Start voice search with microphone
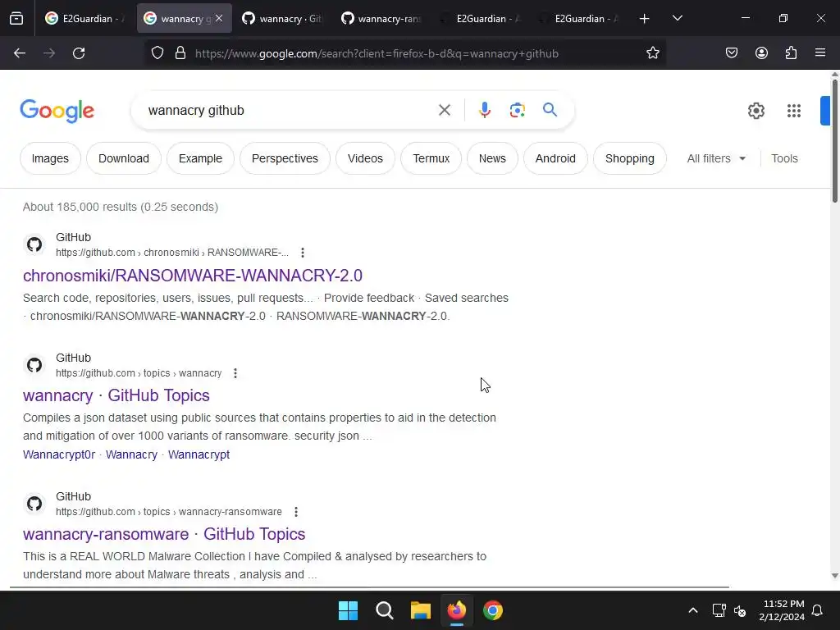Viewport: 840px width, 630px height. (484, 111)
